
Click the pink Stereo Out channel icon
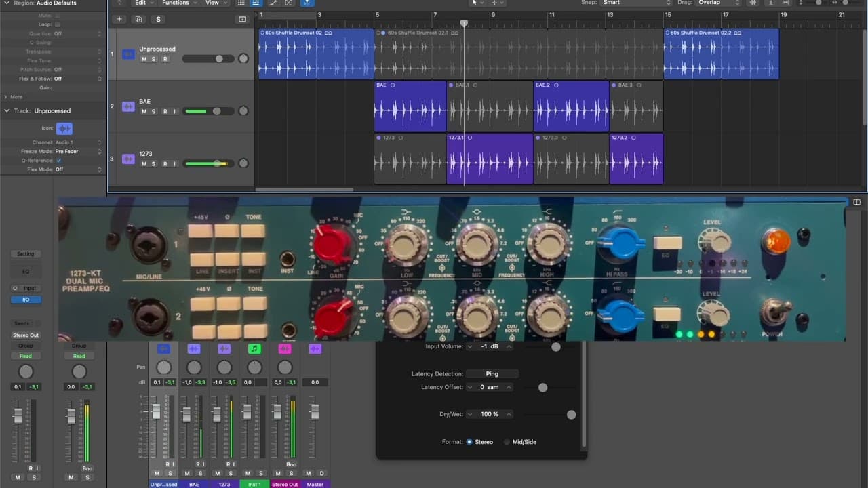pyautogui.click(x=285, y=348)
